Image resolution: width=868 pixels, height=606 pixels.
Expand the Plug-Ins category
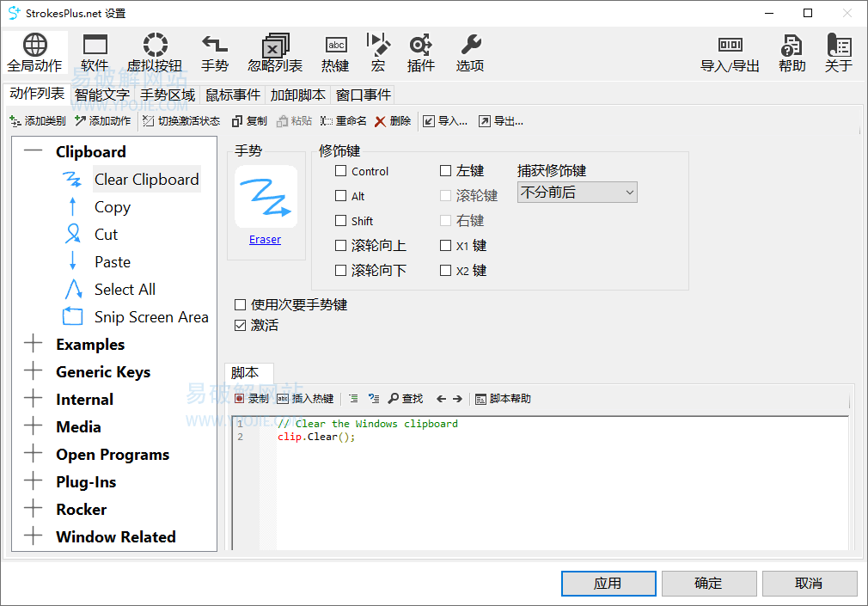coord(34,481)
